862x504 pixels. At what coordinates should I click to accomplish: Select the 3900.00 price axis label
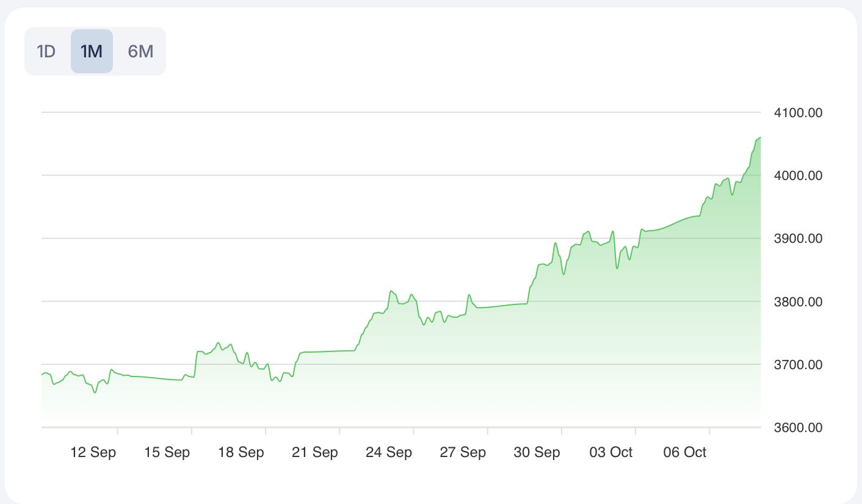[798, 239]
